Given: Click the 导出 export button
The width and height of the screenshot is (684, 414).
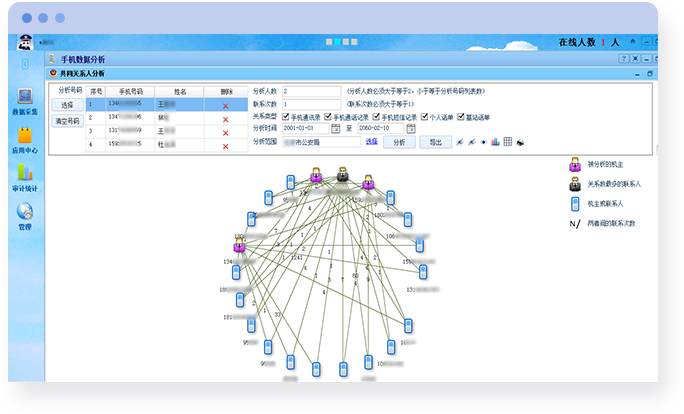Looking at the screenshot, I should (435, 142).
